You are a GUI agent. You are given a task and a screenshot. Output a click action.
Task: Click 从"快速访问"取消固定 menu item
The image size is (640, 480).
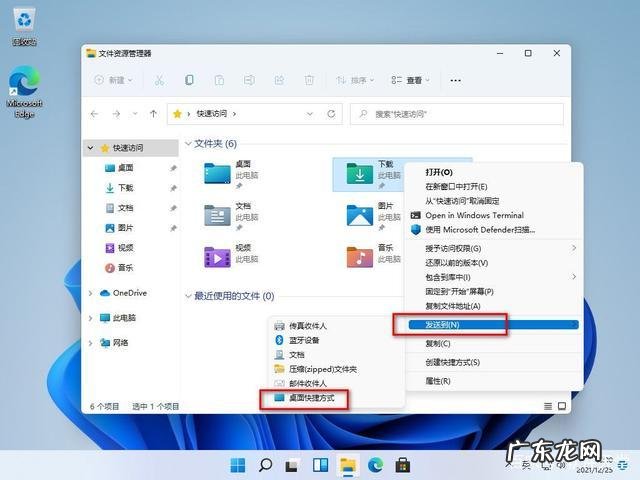493,201
